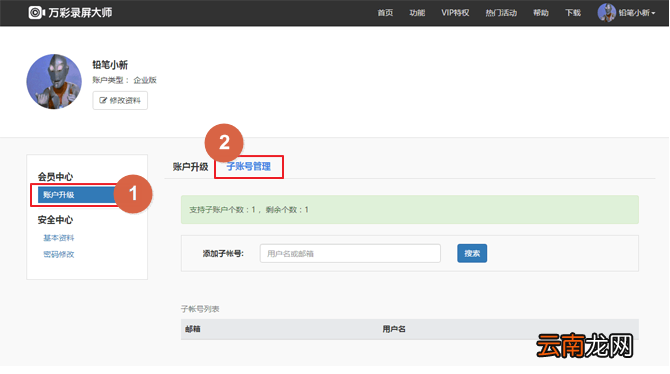This screenshot has height=374, width=670.
Task: Click the 用户名 column header
Action: pyautogui.click(x=394, y=329)
